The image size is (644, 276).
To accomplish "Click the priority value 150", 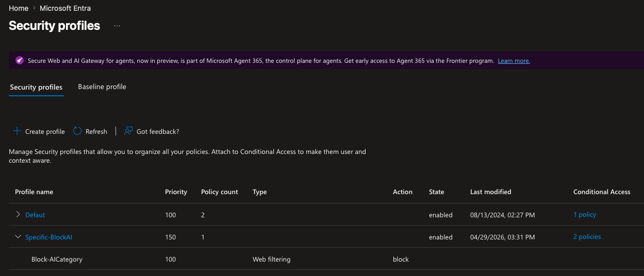I will (x=170, y=237).
